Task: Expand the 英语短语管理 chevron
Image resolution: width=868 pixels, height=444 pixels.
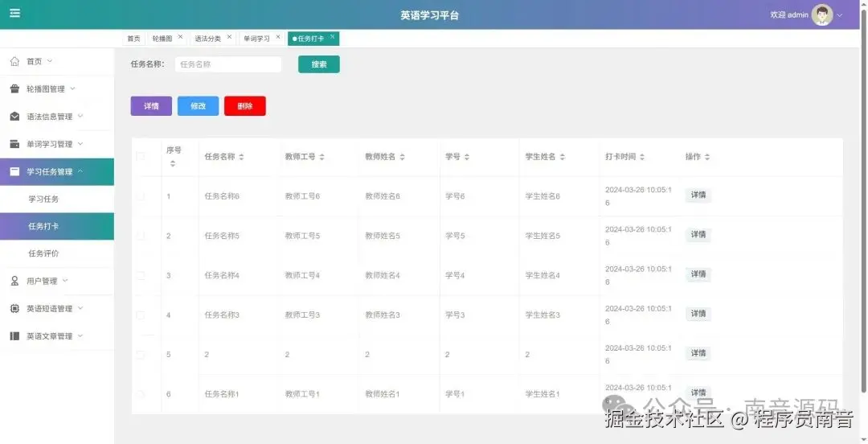Action: tap(80, 308)
